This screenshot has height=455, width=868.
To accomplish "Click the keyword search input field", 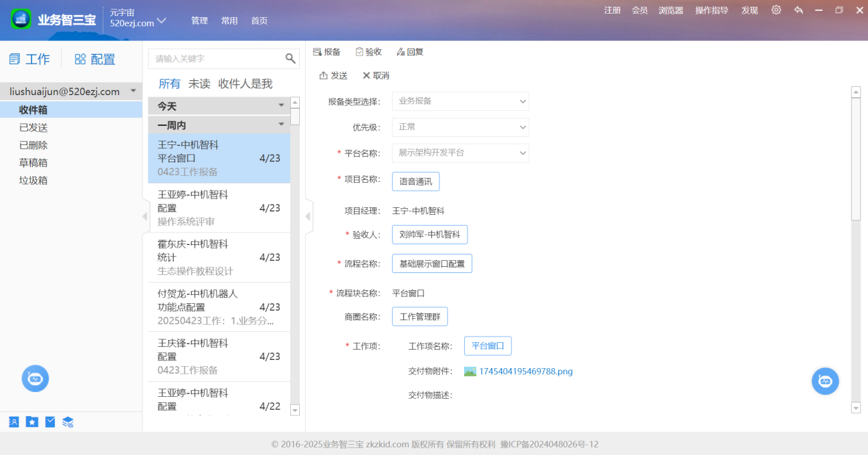I will pos(216,59).
